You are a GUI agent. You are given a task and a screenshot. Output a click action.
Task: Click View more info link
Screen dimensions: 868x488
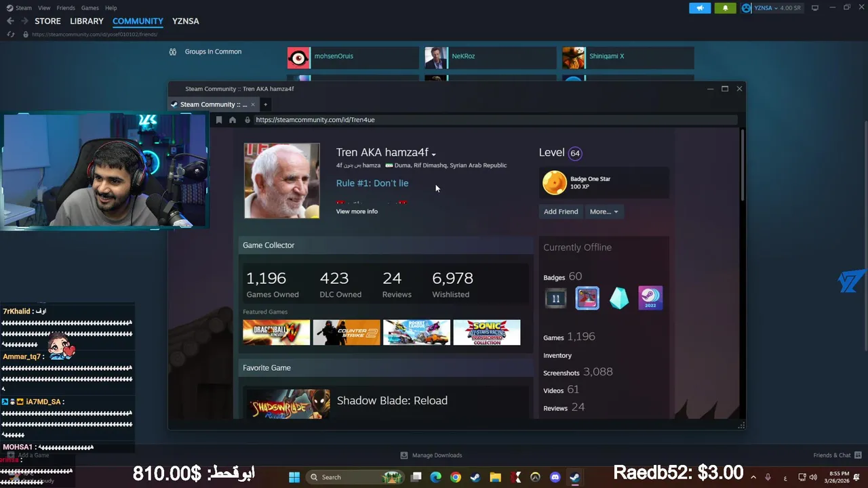click(x=357, y=211)
